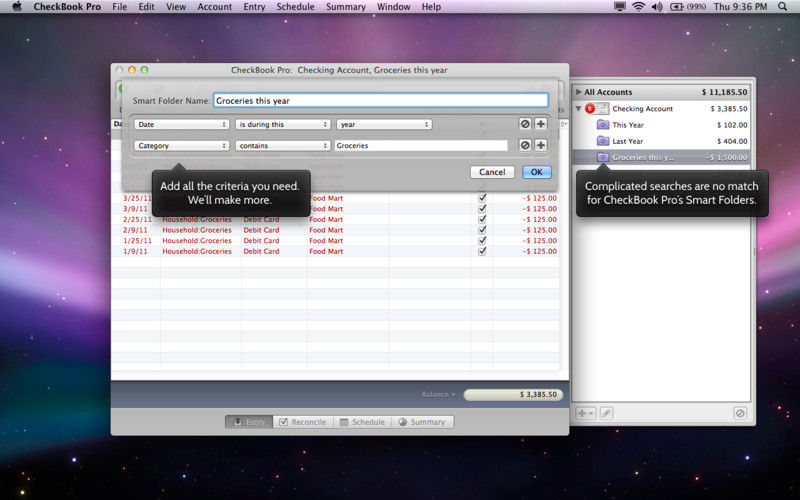Toggle cleared checkbox for 3/25/11 entry
Viewport: 800px width, 500px height.
pos(482,198)
